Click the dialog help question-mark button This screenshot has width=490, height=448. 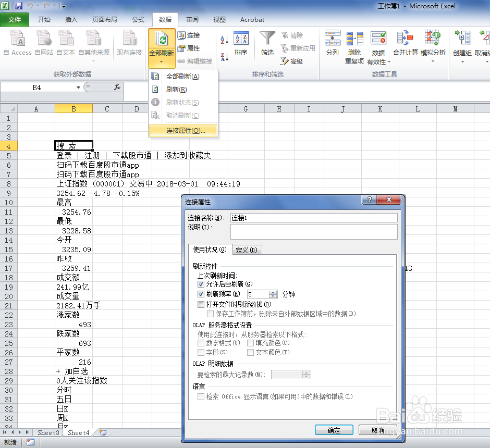370,200
